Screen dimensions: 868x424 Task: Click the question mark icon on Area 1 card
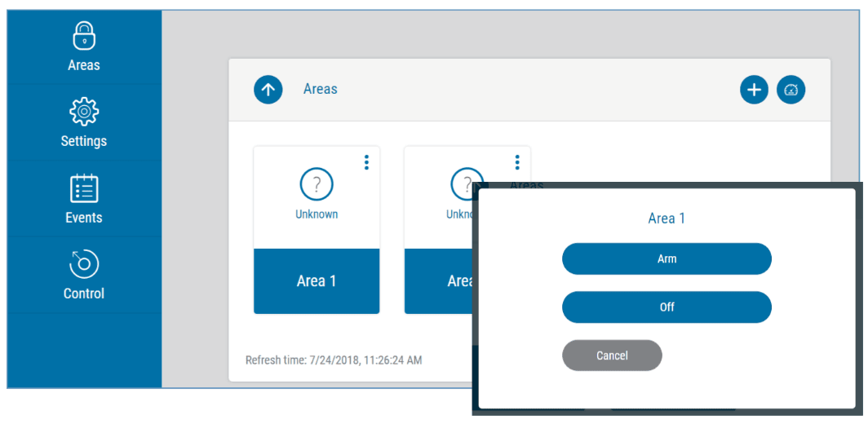[317, 186]
